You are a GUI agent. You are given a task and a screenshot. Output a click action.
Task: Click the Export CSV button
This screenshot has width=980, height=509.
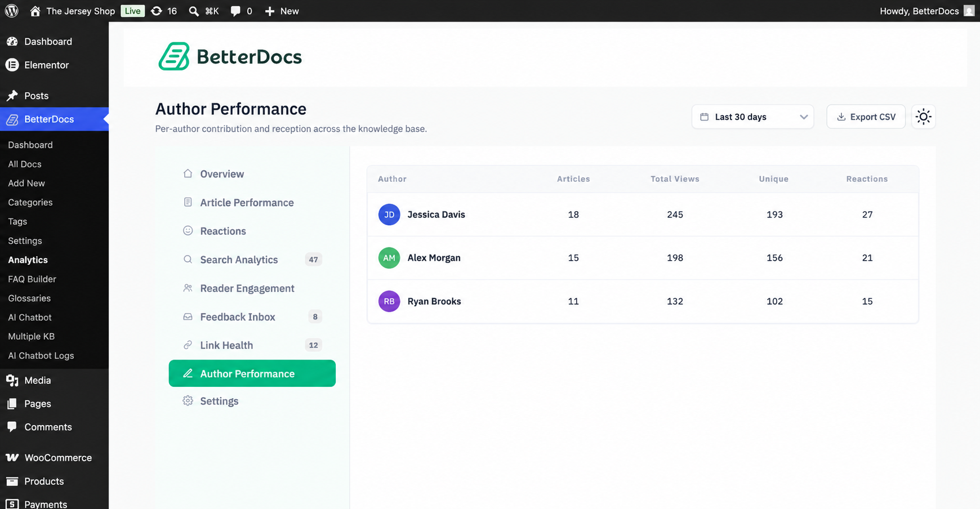point(866,117)
